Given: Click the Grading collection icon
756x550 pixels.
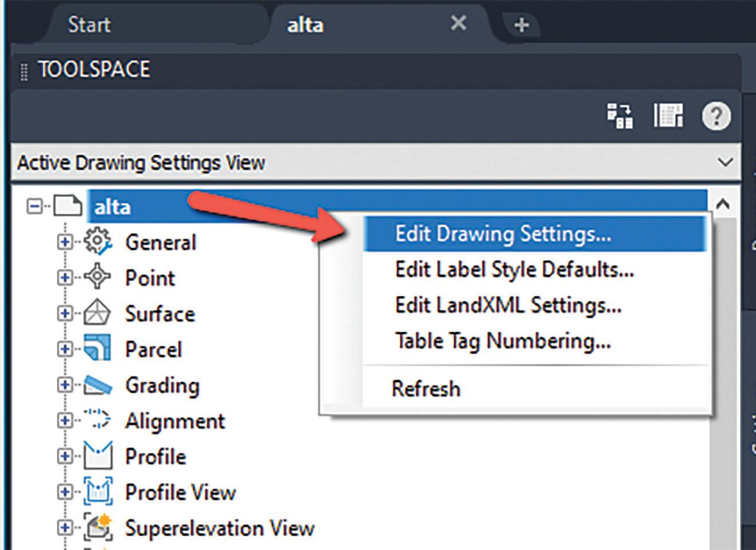Looking at the screenshot, I should [x=97, y=385].
